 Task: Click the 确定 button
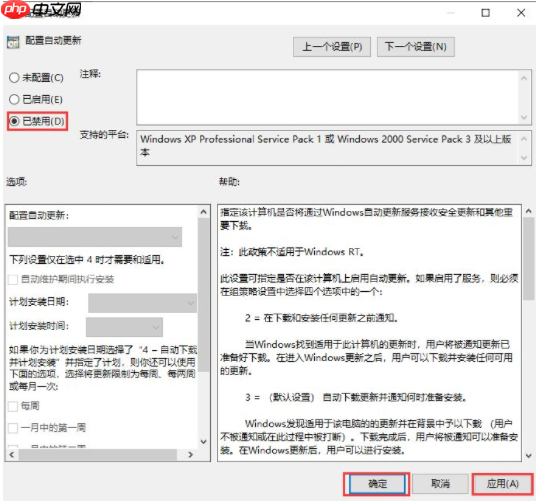(377, 484)
